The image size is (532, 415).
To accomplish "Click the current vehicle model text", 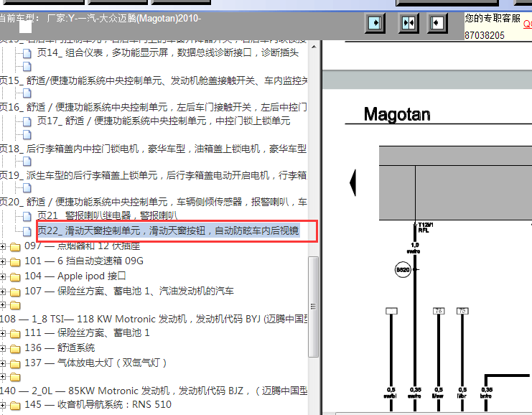I will point(101,18).
